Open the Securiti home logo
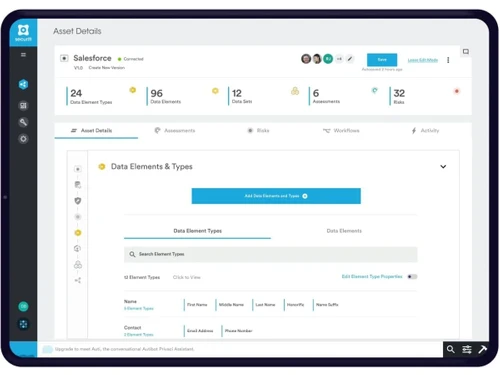Image resolution: width=500 pixels, height=375 pixels. [23, 32]
